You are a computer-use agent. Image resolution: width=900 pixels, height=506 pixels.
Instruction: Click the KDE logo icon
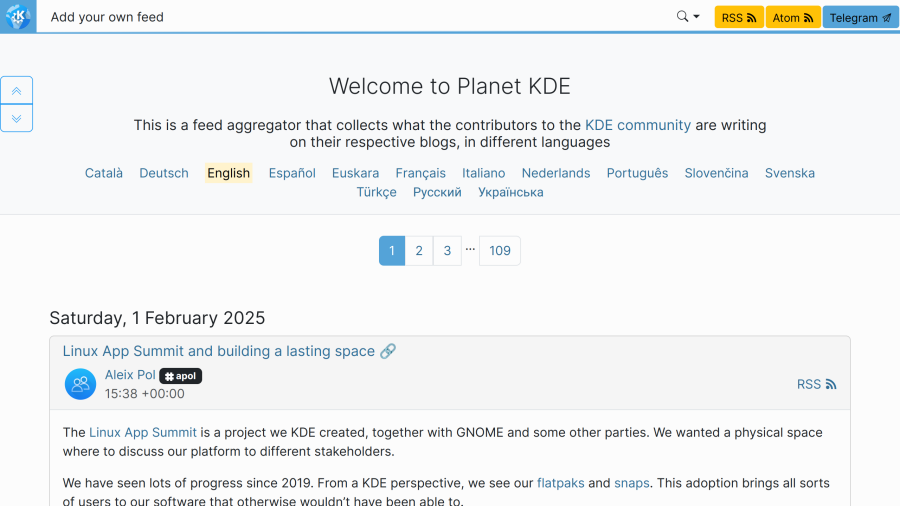point(18,17)
